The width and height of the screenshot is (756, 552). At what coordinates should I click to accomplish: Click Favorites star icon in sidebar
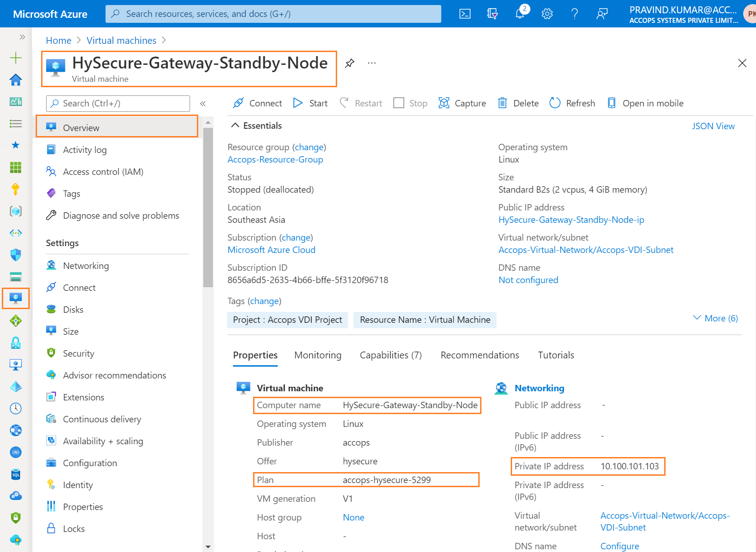click(x=16, y=145)
